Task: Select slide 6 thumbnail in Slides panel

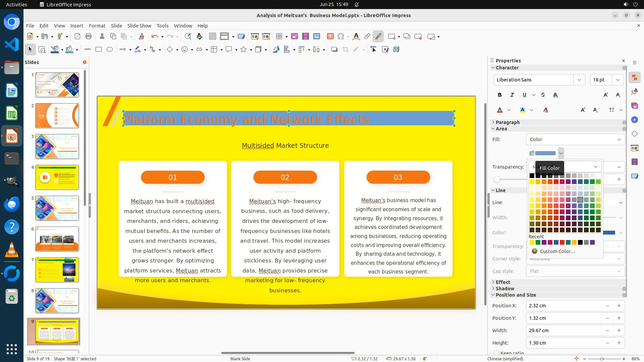Action: point(57,239)
